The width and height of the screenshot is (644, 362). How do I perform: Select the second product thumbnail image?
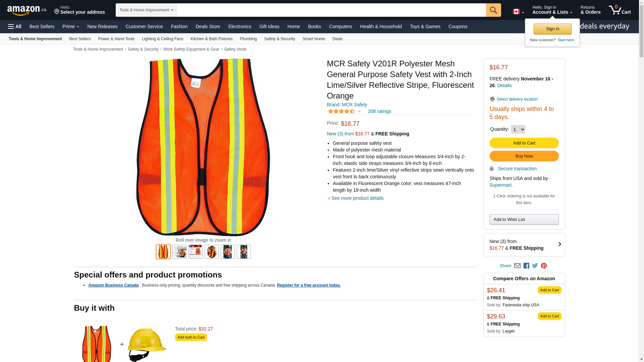[x=179, y=252]
